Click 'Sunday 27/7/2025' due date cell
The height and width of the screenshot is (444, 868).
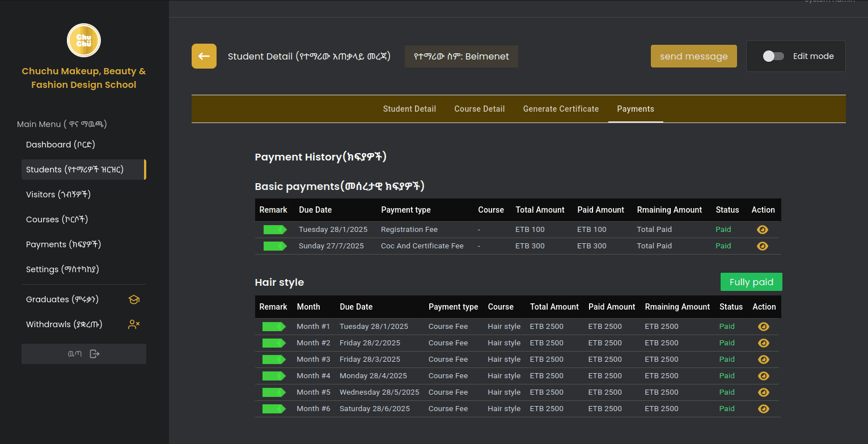pyautogui.click(x=332, y=246)
